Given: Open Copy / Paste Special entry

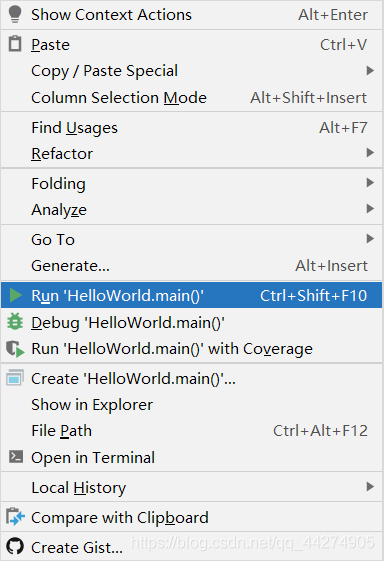Looking at the screenshot, I should pos(192,71).
